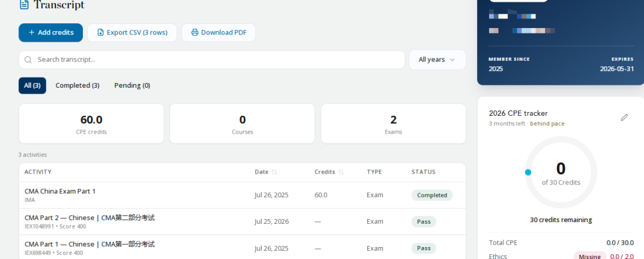Screen dimensions: 644x259
Task: Open the CMA China Exam Part 1 row
Action: click(242, 195)
